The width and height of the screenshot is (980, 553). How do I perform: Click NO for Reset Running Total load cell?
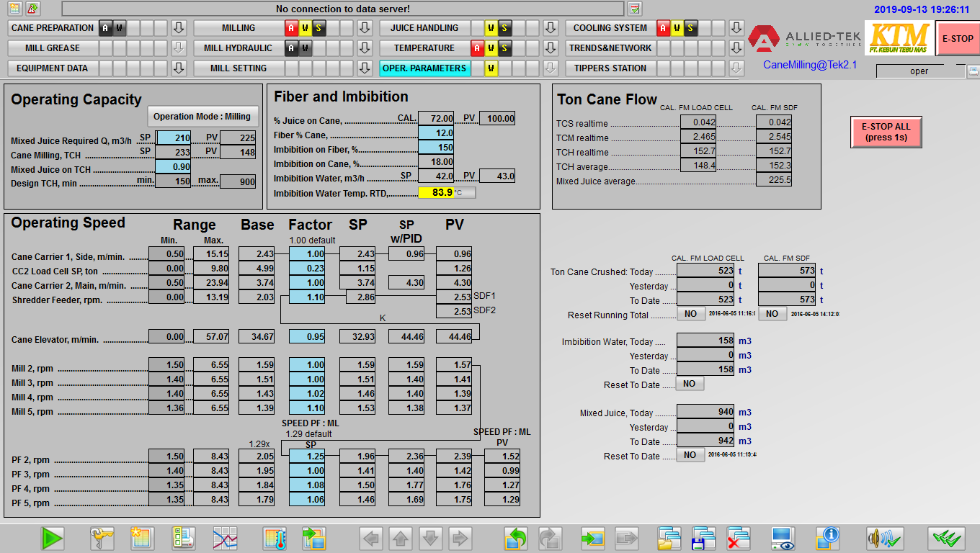[x=690, y=314]
